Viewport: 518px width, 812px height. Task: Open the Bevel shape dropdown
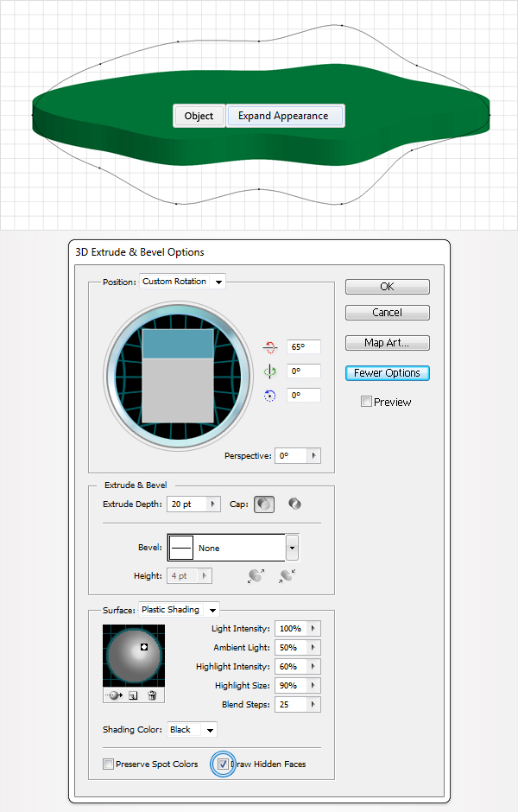(x=293, y=548)
